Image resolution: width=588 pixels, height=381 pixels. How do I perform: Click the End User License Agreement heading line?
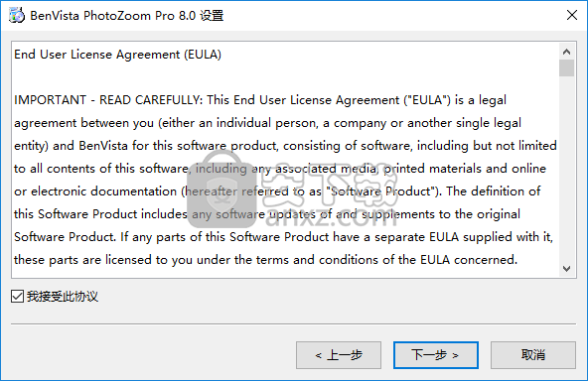pos(118,55)
